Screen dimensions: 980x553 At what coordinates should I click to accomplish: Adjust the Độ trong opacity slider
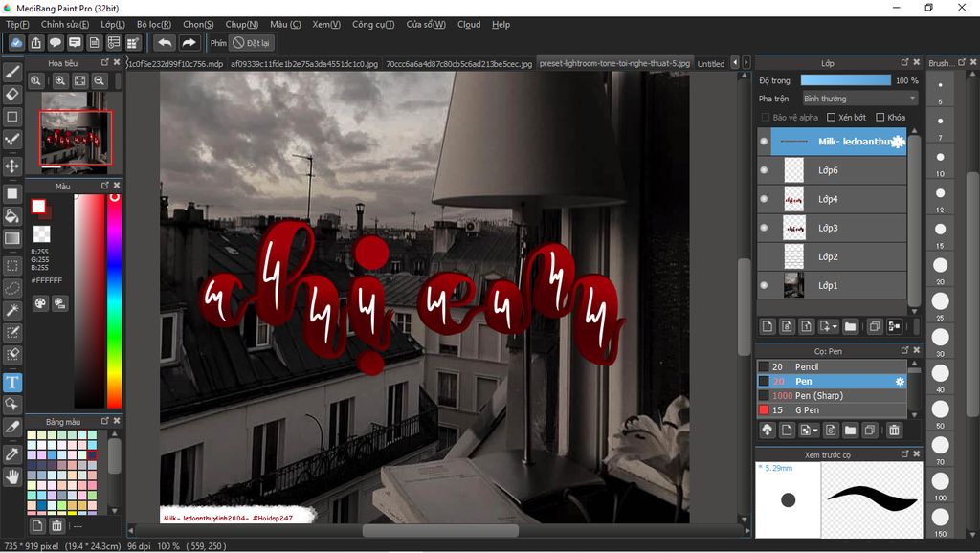click(x=846, y=80)
